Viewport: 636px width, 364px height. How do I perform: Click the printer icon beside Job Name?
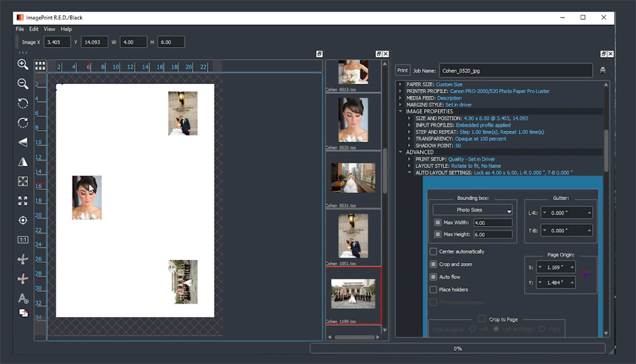602,71
